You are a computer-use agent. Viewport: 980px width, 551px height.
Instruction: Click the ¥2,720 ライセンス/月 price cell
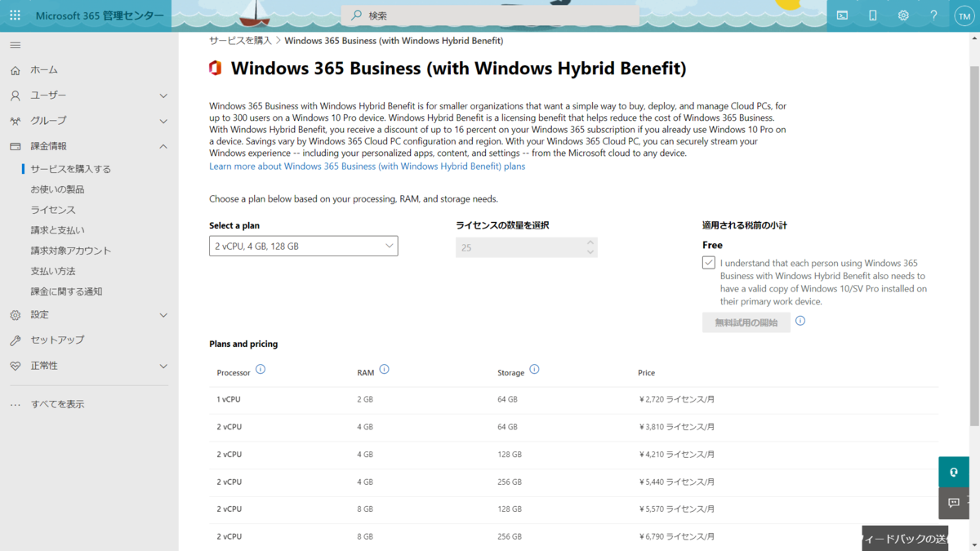676,400
